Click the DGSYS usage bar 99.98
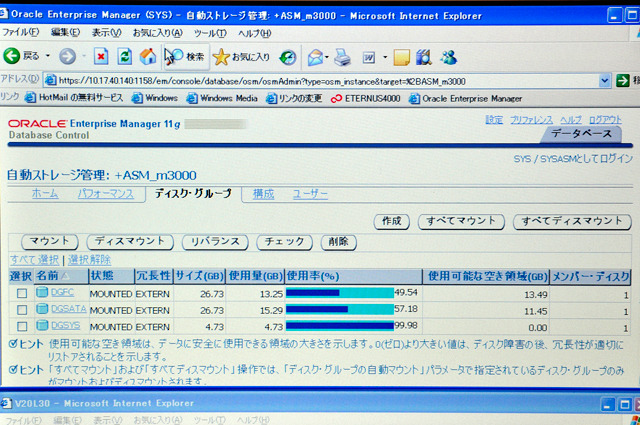The image size is (640, 425). pyautogui.click(x=340, y=325)
